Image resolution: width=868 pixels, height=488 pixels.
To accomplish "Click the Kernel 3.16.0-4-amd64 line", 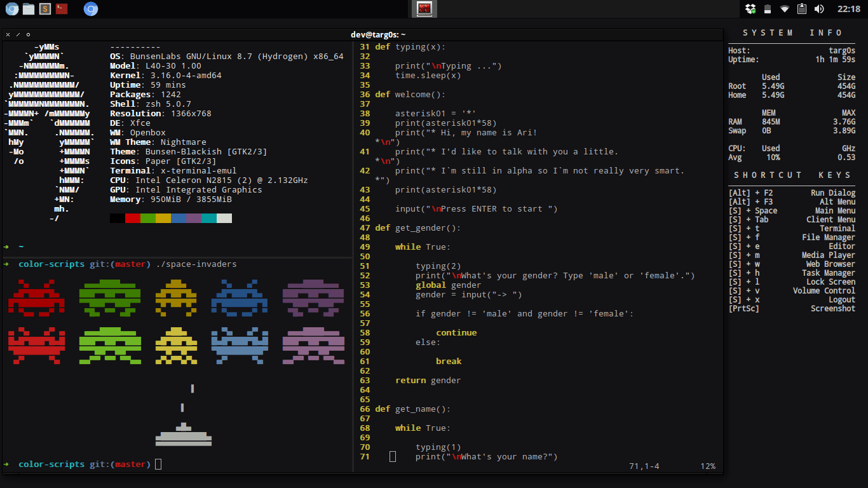I will (166, 76).
